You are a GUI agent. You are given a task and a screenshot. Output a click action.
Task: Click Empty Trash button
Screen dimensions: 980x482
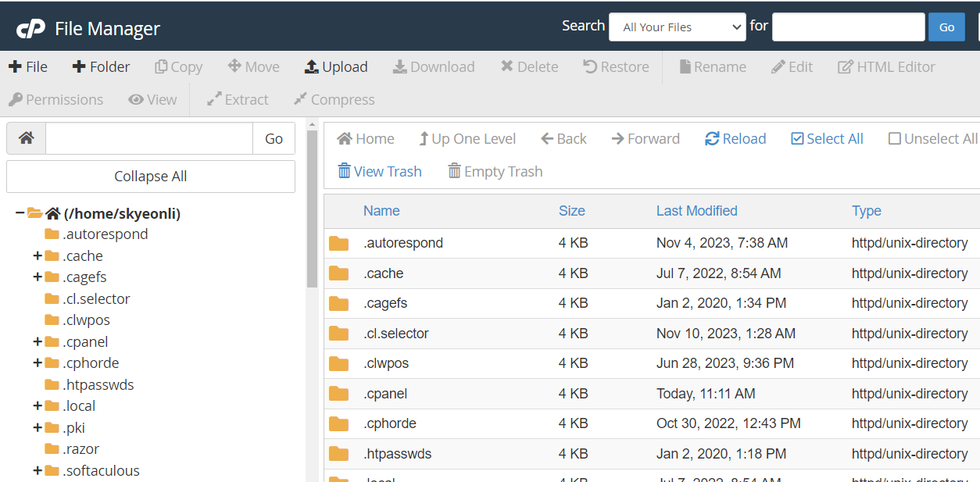495,172
